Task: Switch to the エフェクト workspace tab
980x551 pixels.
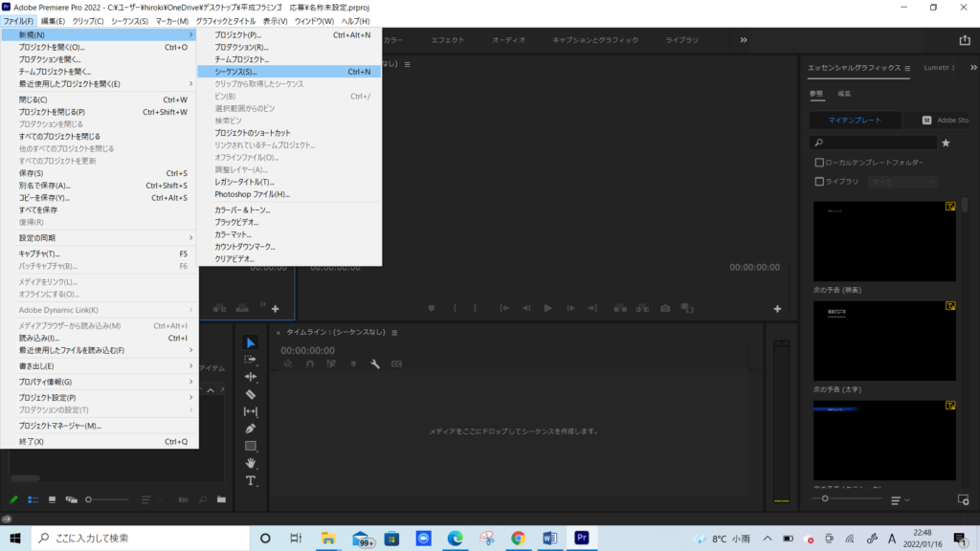Action: (x=448, y=40)
